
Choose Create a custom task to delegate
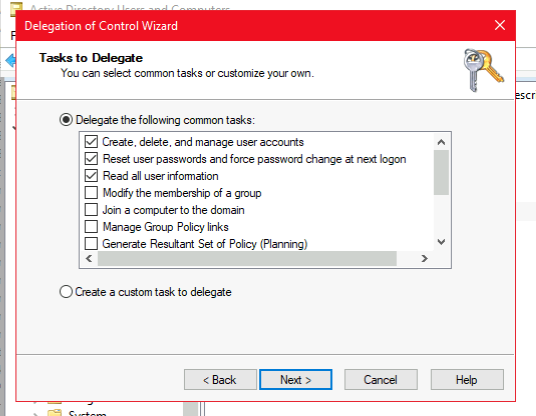click(66, 292)
